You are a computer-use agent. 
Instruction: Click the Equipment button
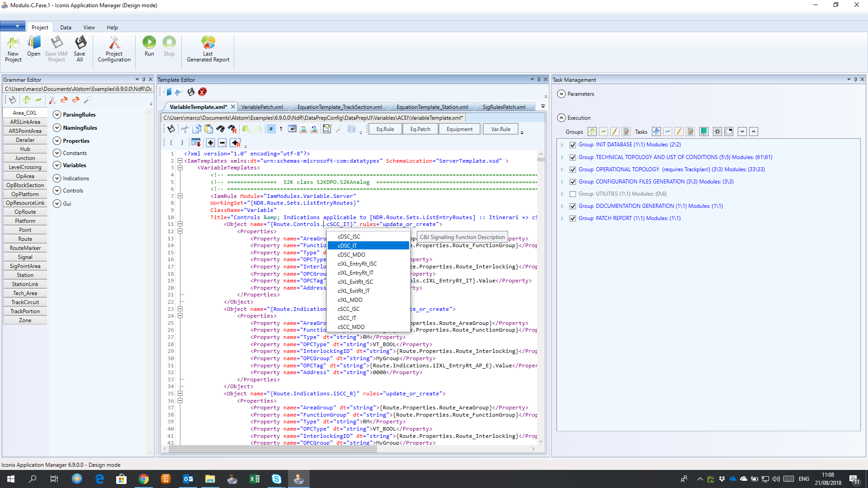click(459, 129)
